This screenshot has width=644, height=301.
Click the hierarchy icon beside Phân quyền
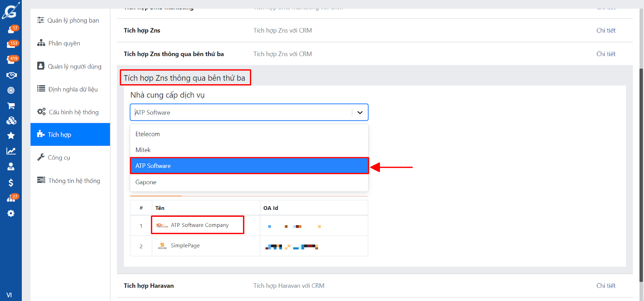[41, 43]
